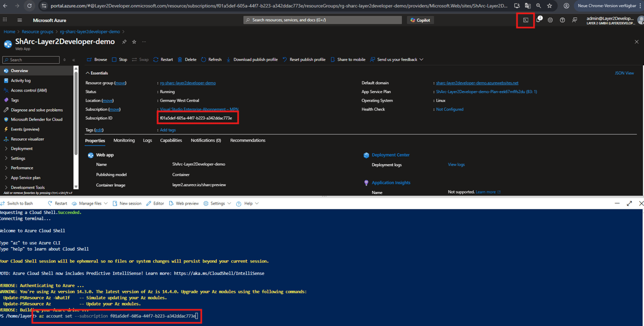The image size is (644, 326).
Task: Open Cloud Shell from the top header
Action: (525, 20)
